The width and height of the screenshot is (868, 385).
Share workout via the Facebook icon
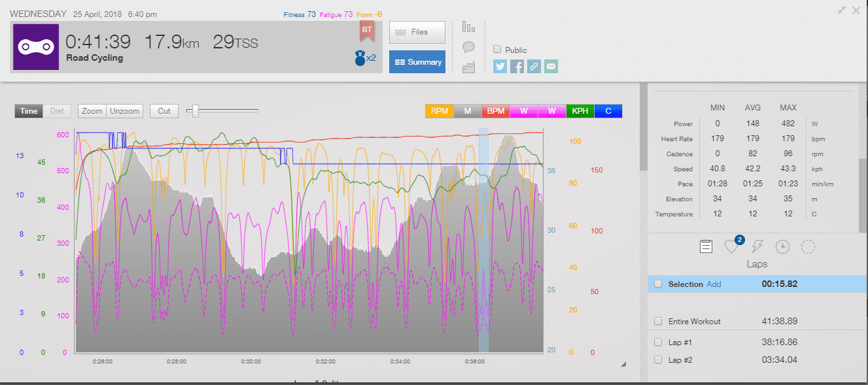517,66
